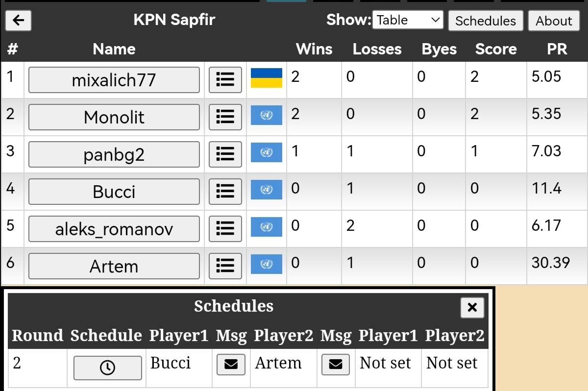This screenshot has width=588, height=391.
Task: Open the match list icon for panbg2
Action: click(225, 154)
